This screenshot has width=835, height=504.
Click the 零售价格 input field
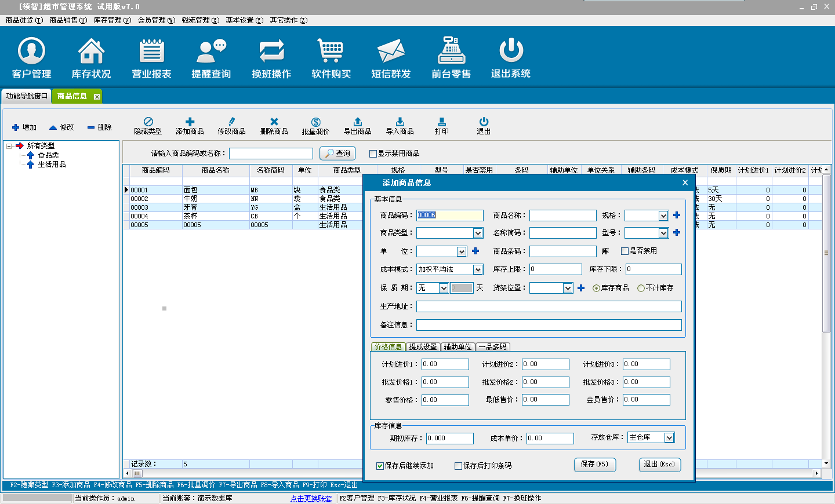coord(445,400)
